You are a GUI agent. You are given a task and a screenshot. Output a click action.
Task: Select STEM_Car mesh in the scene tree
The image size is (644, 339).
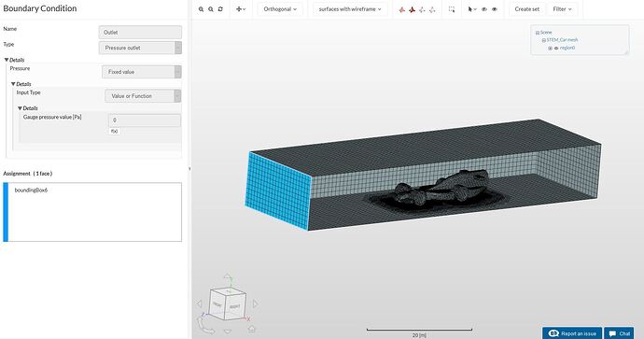point(562,40)
